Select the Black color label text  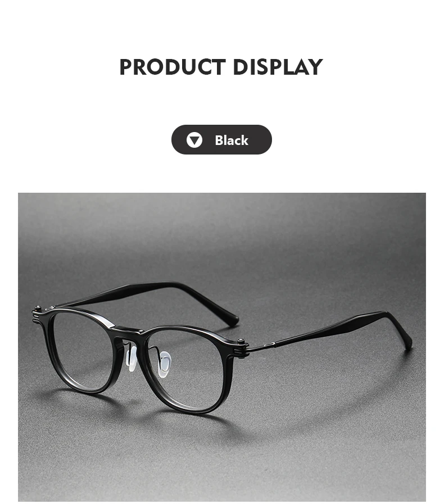click(x=232, y=140)
